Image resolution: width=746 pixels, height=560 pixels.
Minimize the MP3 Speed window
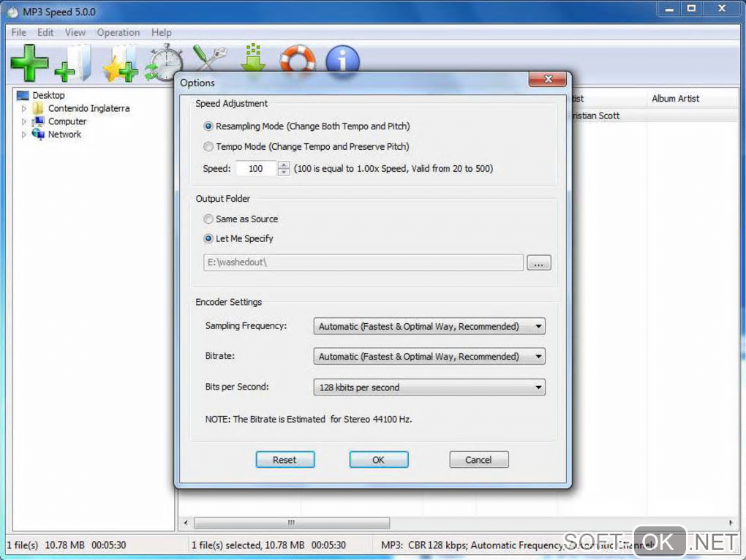click(669, 9)
